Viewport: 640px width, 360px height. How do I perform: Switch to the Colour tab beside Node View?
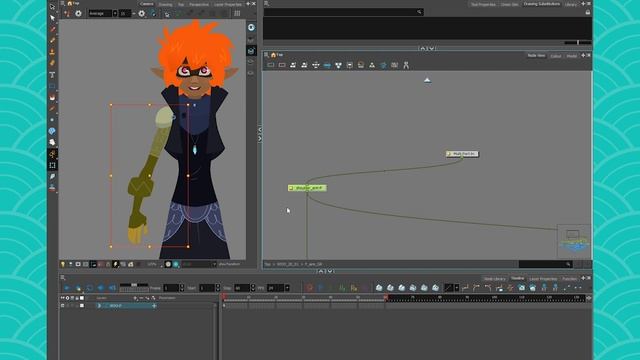click(x=556, y=56)
